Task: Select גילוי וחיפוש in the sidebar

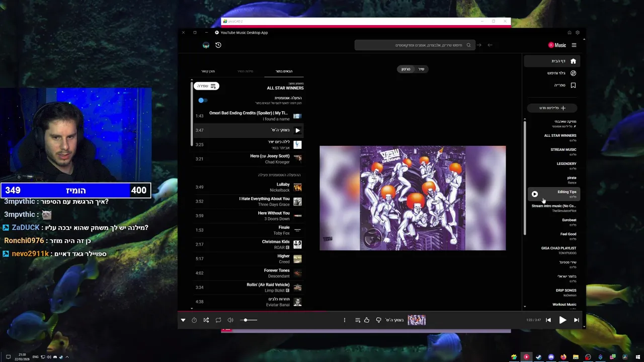Action: click(552, 73)
